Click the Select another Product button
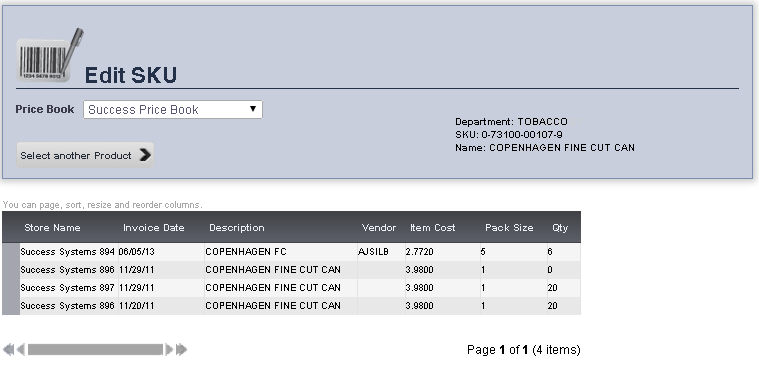The image size is (759, 392). coord(85,155)
